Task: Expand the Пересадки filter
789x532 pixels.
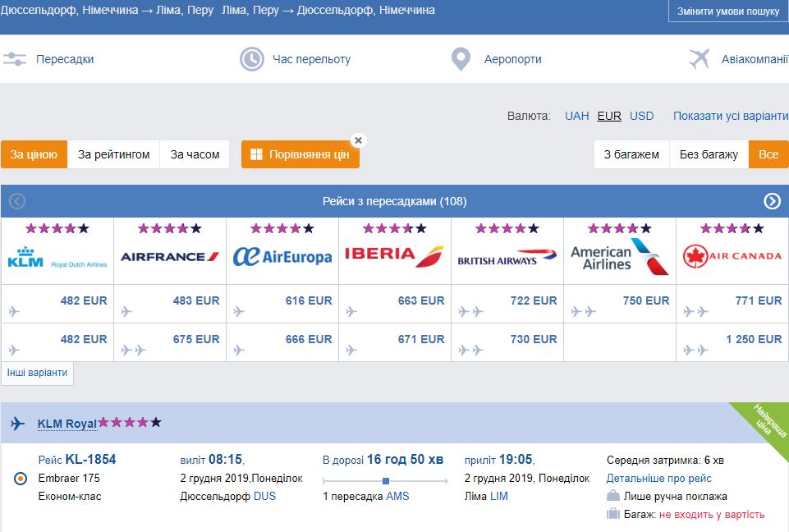Action: click(65, 59)
